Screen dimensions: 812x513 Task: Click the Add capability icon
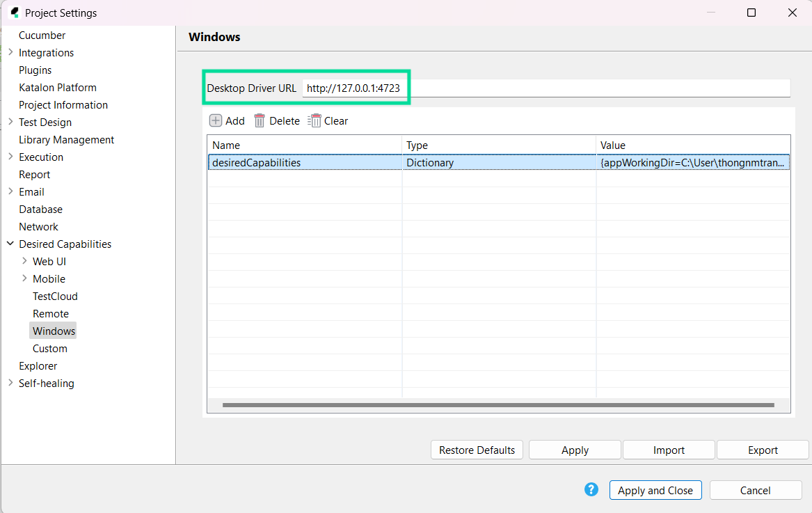pyautogui.click(x=216, y=120)
